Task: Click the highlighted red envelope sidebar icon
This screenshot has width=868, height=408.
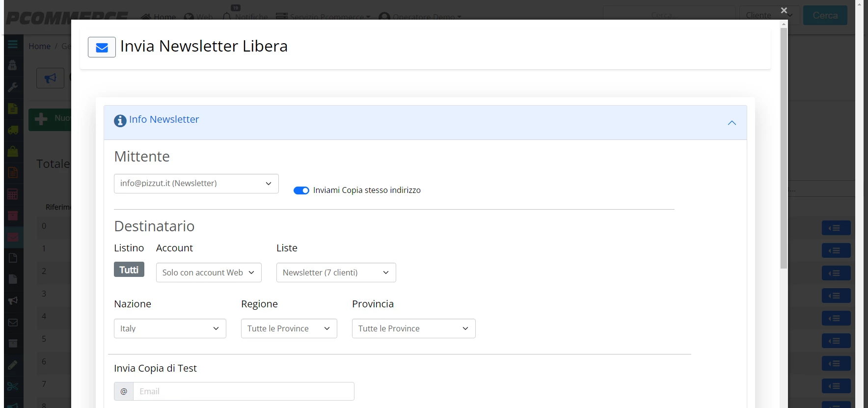Action: 13,237
